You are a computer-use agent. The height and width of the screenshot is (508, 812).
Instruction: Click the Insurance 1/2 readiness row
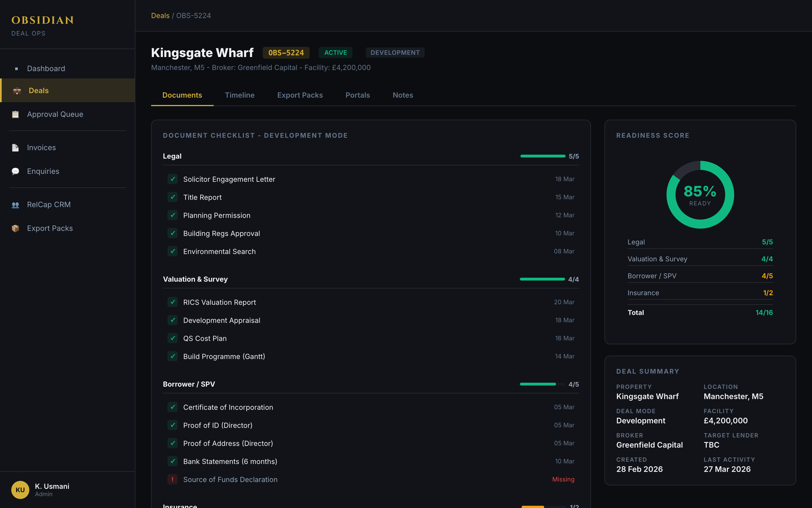pyautogui.click(x=700, y=293)
